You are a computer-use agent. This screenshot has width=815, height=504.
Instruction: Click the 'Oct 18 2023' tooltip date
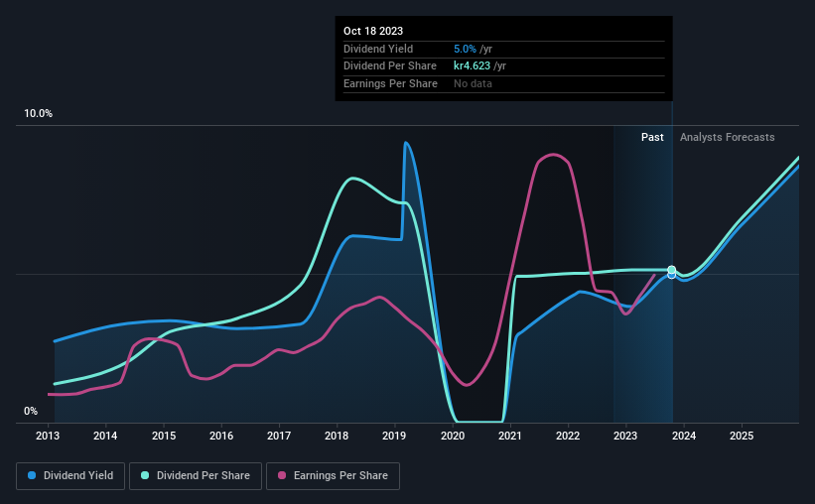point(373,31)
